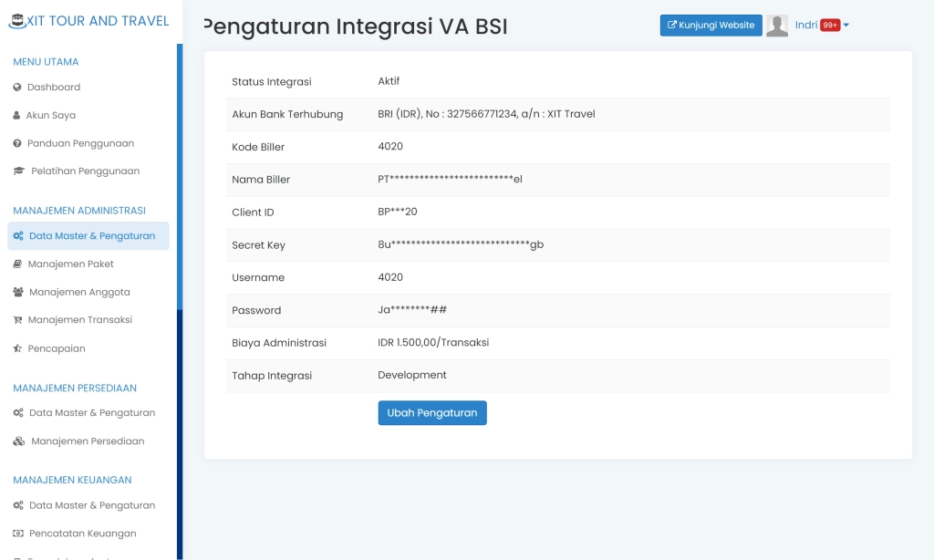Click the question mark icon beside Panduan Penggunaan
The width and height of the screenshot is (934, 560).
click(x=18, y=143)
